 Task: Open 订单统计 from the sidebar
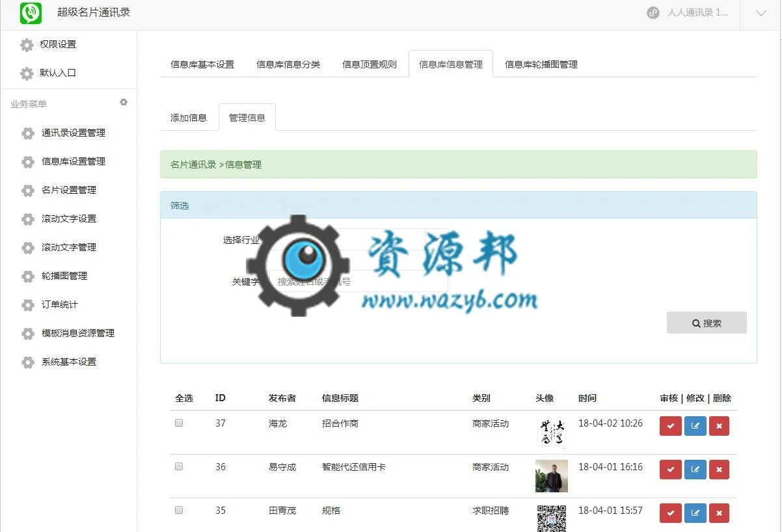click(x=60, y=304)
